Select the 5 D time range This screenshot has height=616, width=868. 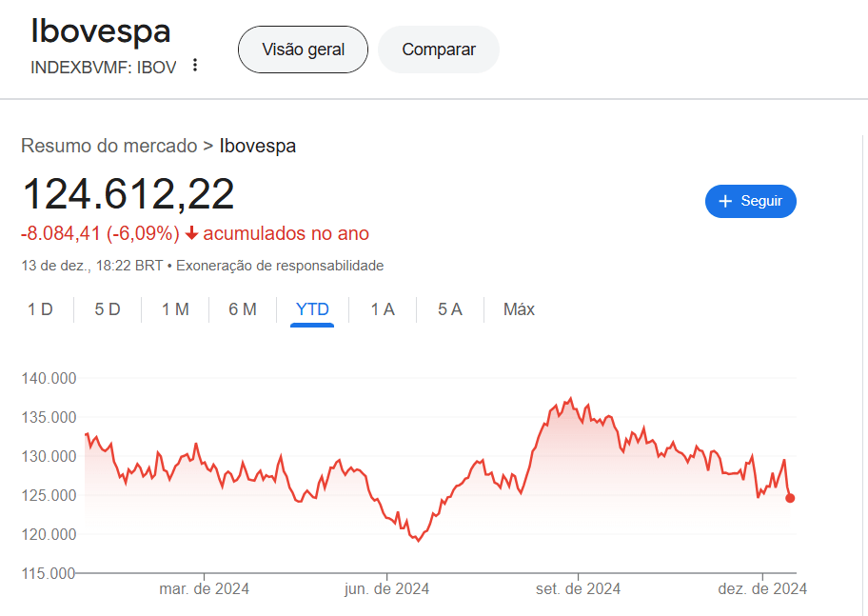tap(108, 309)
